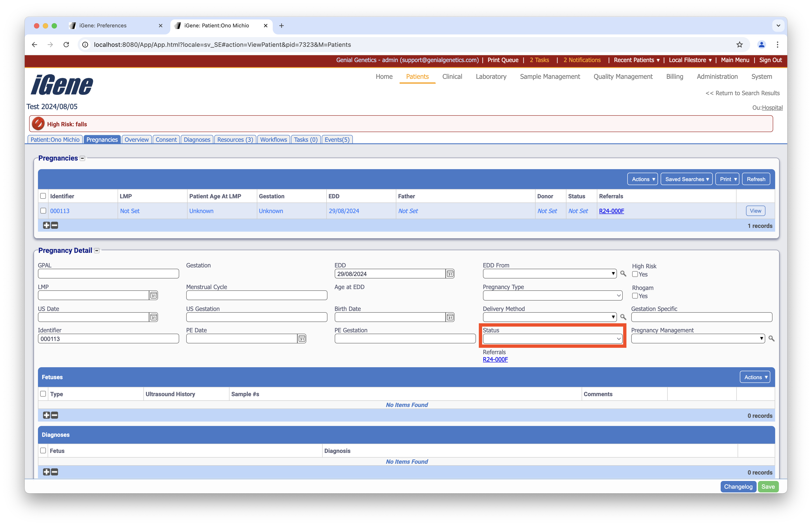Tick the Rhogam Yes checkbox

(635, 296)
